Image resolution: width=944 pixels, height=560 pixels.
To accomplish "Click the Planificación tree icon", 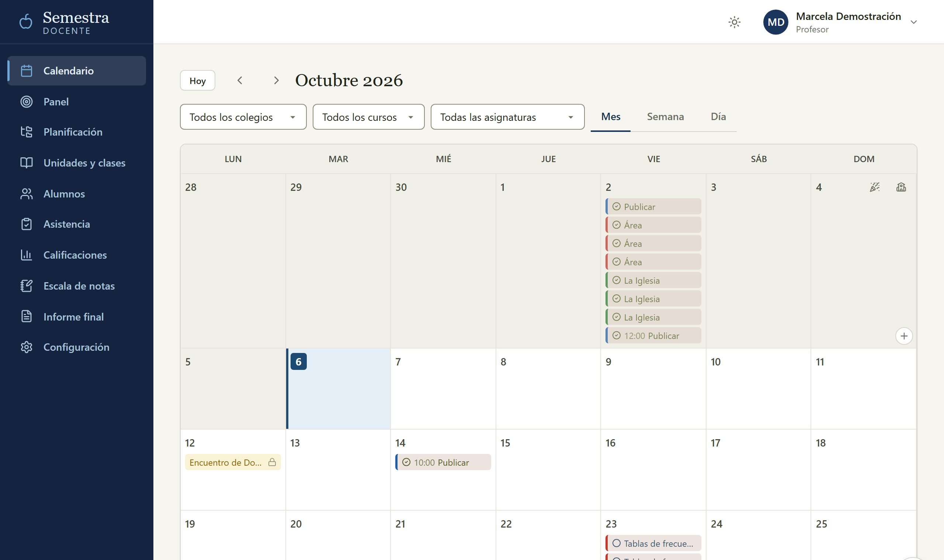I will (27, 132).
